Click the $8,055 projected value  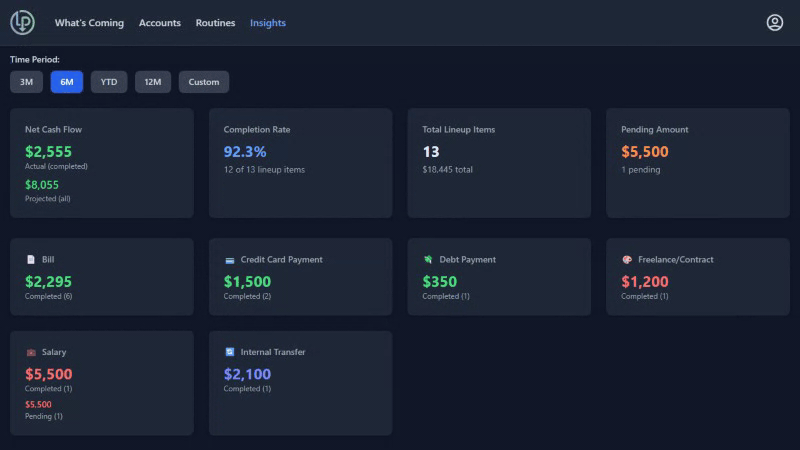pyautogui.click(x=42, y=185)
